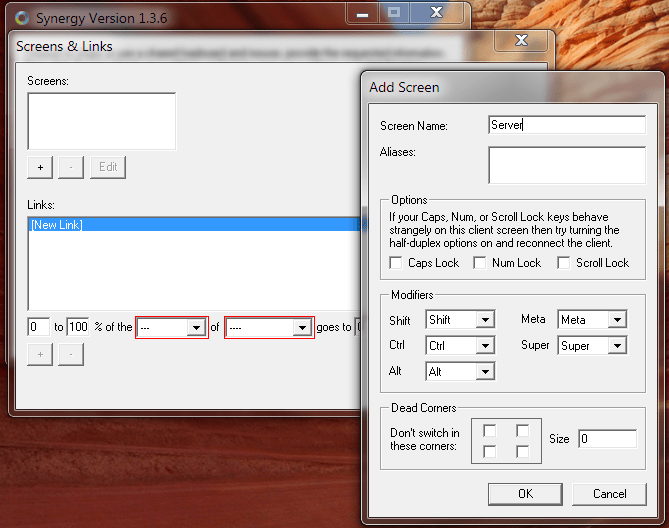Click the Synergy app icon in title bar

point(22,18)
